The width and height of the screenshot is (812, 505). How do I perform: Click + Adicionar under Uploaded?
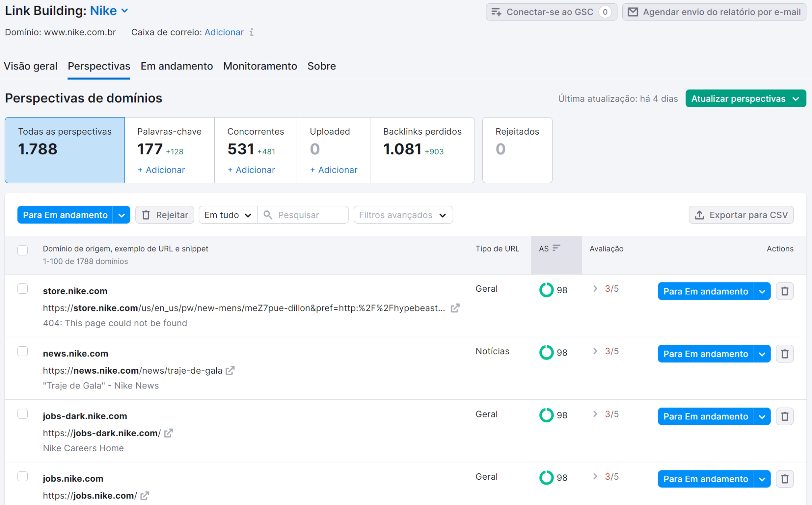334,170
